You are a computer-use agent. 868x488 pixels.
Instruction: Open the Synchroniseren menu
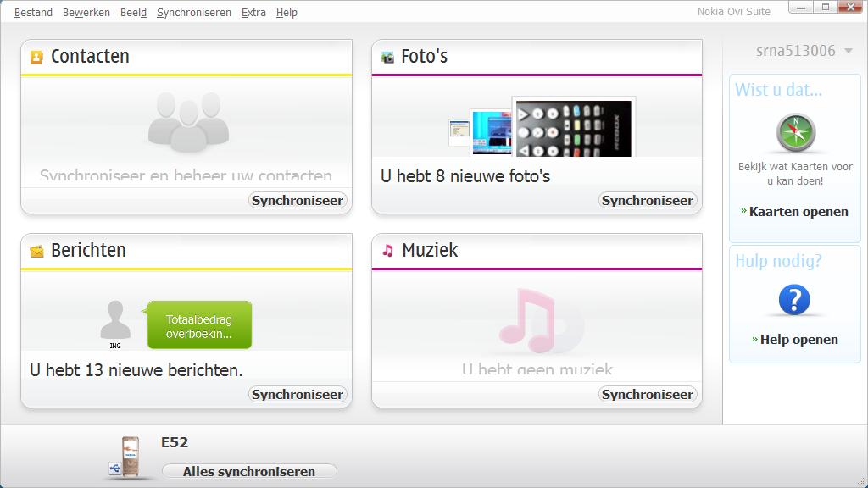click(x=194, y=12)
